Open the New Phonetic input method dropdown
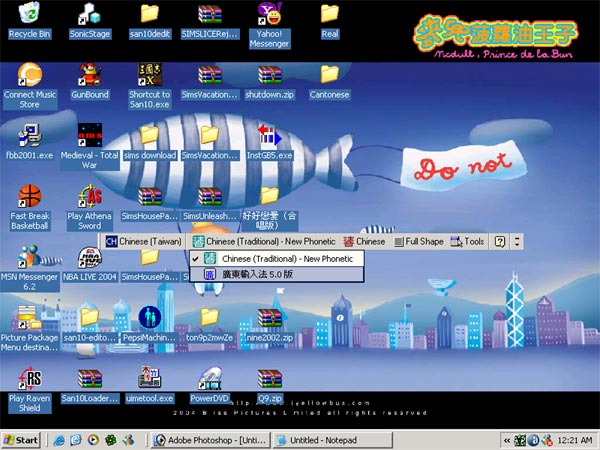Viewport: 600px width, 450px height. coord(264,241)
